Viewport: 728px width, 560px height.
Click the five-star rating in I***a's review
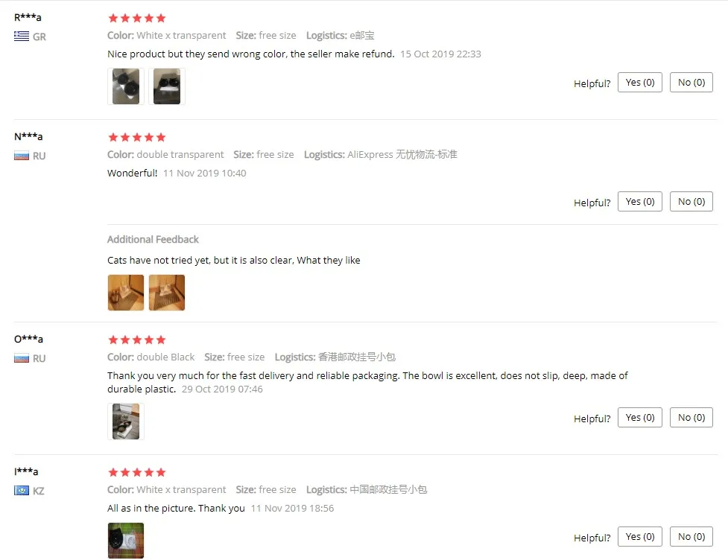coord(137,472)
